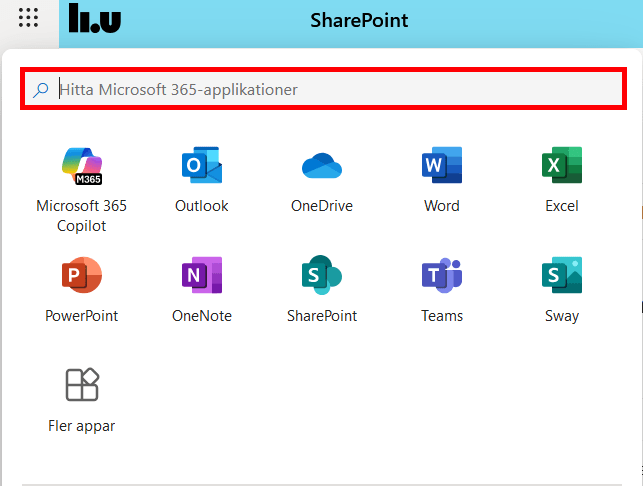The height and width of the screenshot is (486, 643).
Task: Click the OneNote text label
Action: click(202, 316)
